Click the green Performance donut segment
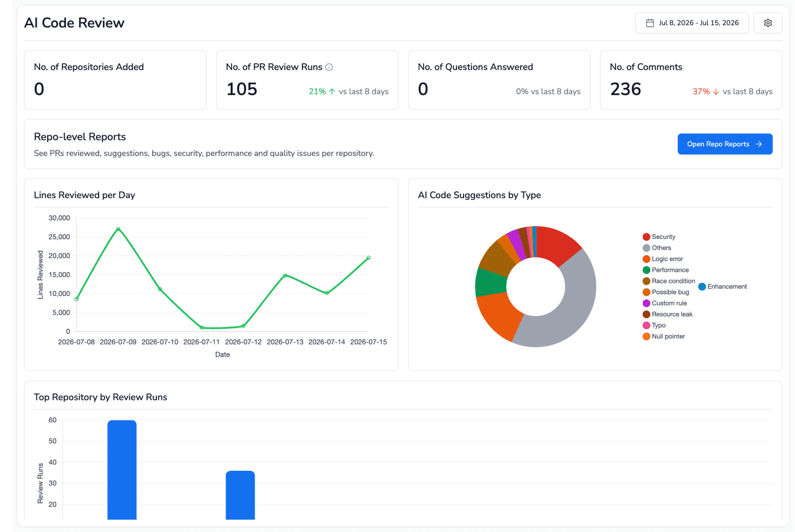This screenshot has width=795, height=532. [490, 283]
